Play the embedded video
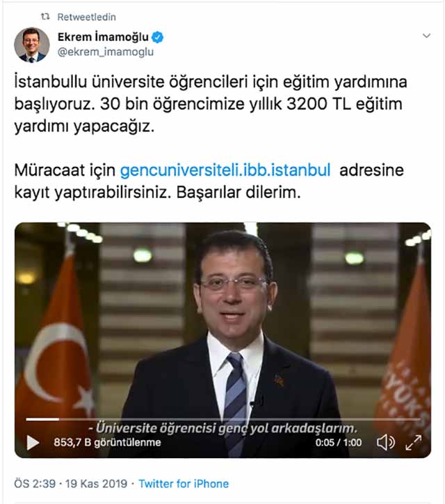The image size is (445, 504). click(33, 443)
